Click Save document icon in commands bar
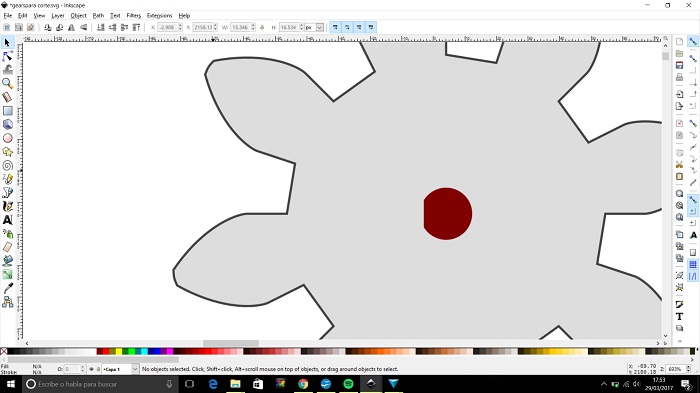 pyautogui.click(x=679, y=65)
